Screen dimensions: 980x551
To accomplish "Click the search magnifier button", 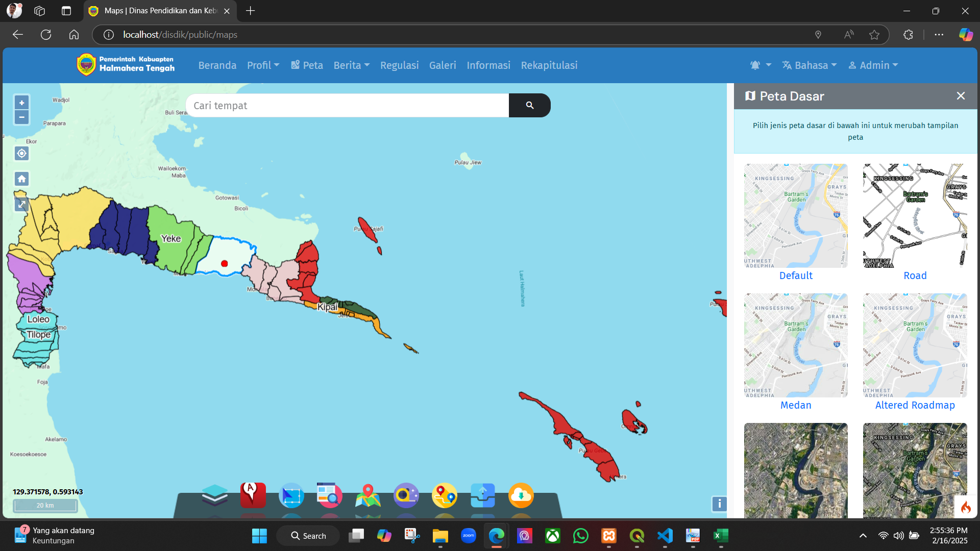I will pyautogui.click(x=529, y=105).
